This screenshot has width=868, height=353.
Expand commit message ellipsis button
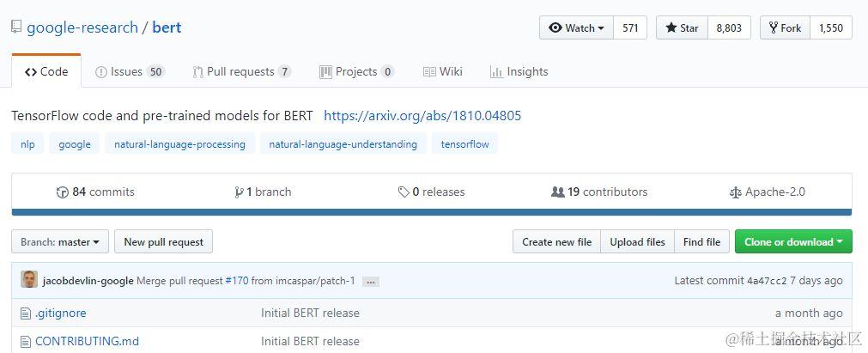(371, 282)
